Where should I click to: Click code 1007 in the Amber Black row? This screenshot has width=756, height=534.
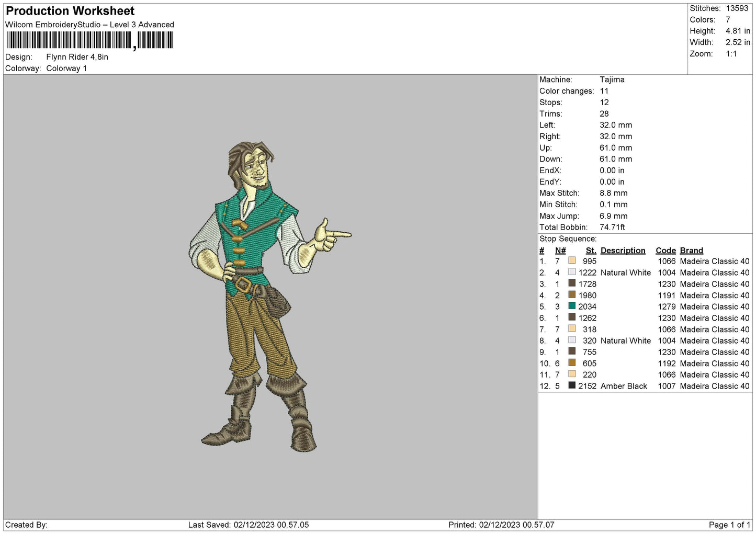point(667,386)
